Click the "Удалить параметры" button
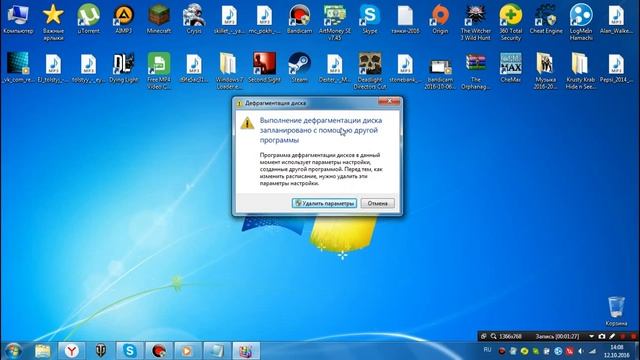The image size is (640, 360). [324, 203]
